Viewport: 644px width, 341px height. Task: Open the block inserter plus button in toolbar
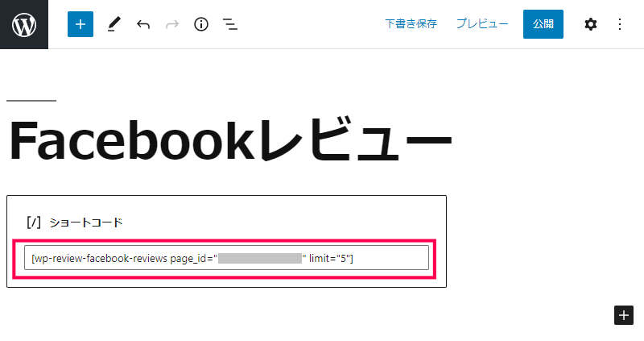click(80, 24)
